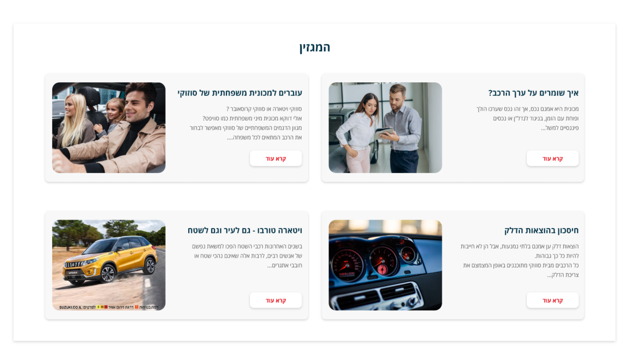629x364 pixels.
Task: Click the description text starting 'סוזוקי ויטארה או סוזוקי קרוסאובר'
Action: click(x=246, y=123)
